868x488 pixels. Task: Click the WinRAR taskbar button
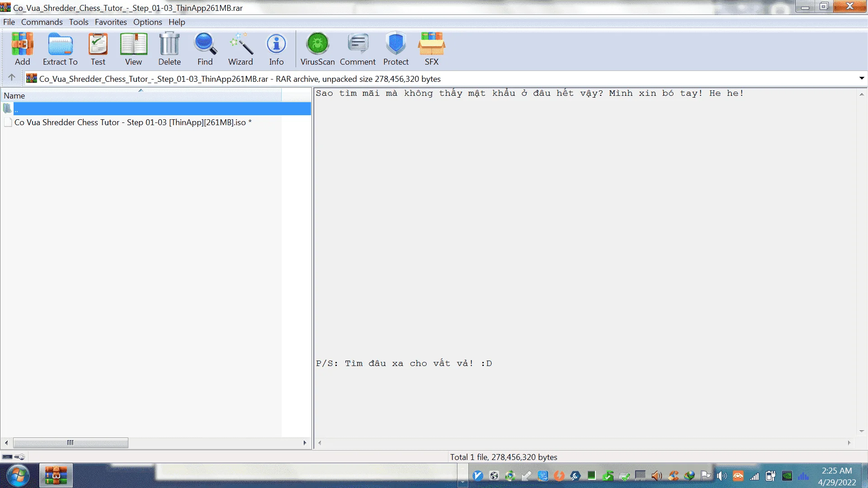(x=56, y=475)
